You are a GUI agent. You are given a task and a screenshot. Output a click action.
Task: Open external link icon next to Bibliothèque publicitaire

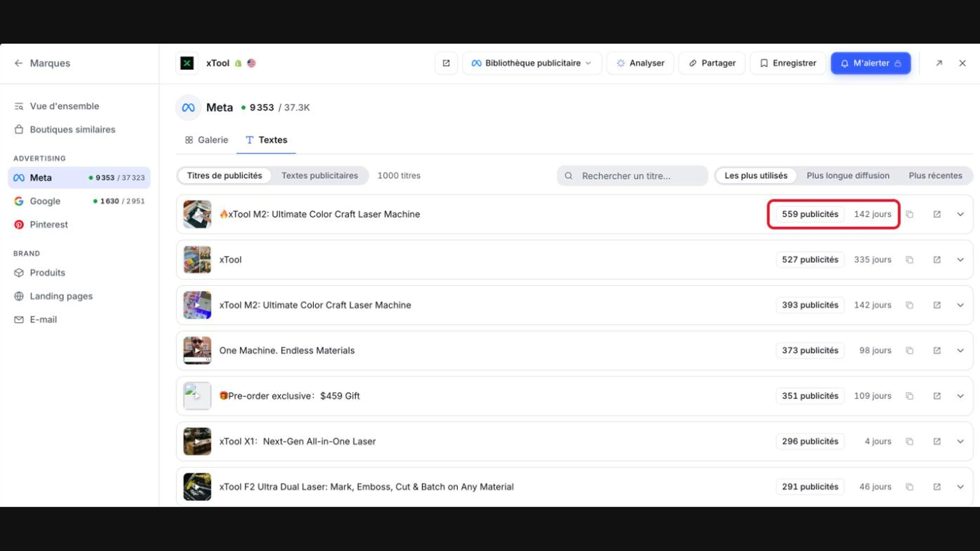(x=446, y=63)
